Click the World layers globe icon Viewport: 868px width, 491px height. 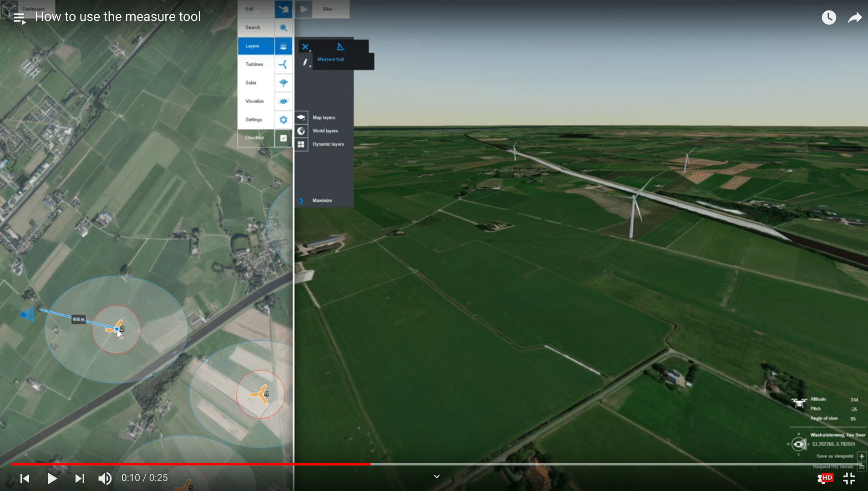pyautogui.click(x=301, y=131)
